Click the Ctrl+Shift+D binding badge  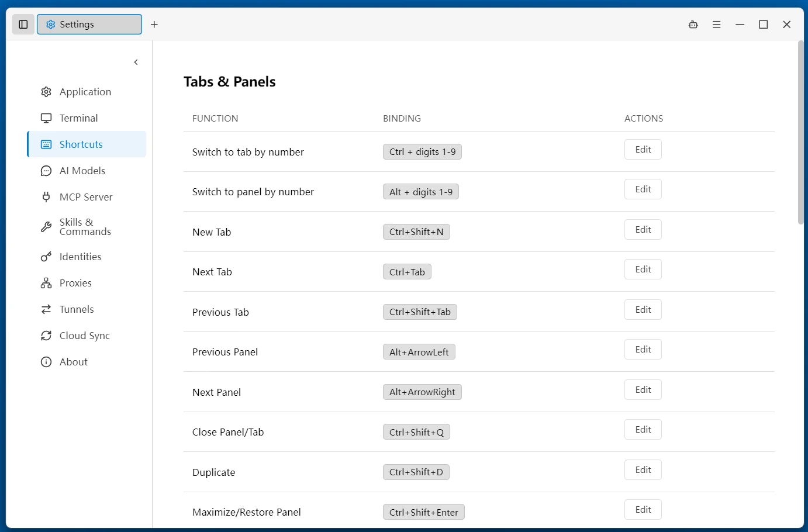416,472
